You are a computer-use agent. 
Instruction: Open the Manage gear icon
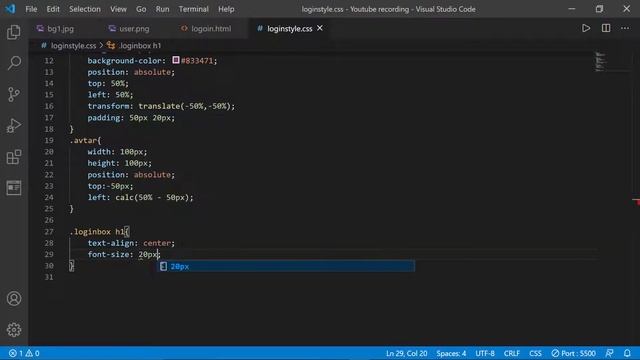pyautogui.click(x=14, y=329)
